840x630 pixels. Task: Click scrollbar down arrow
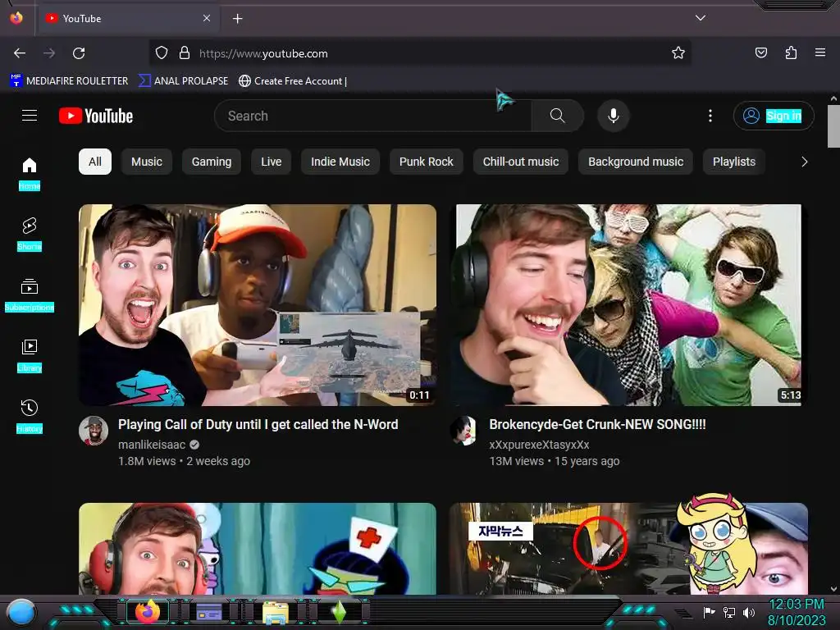833,589
